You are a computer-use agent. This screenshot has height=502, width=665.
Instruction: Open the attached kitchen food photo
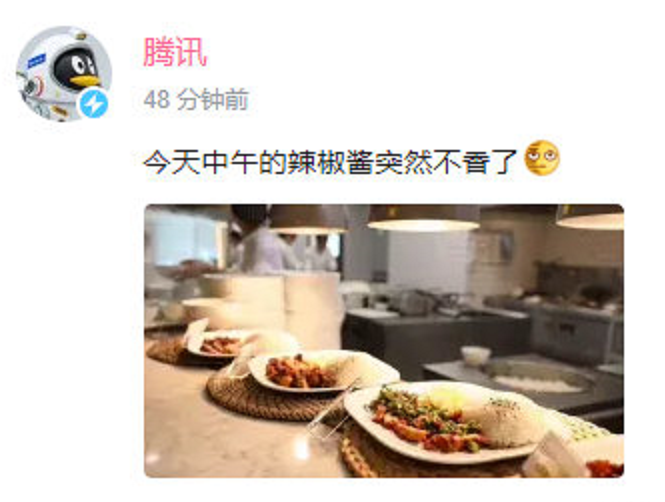point(384,341)
